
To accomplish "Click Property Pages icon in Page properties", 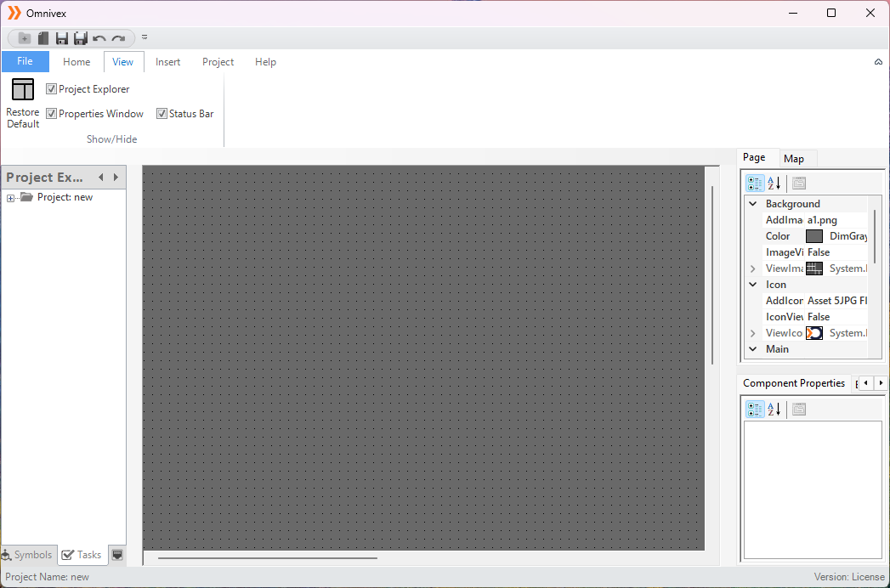I will coord(798,184).
